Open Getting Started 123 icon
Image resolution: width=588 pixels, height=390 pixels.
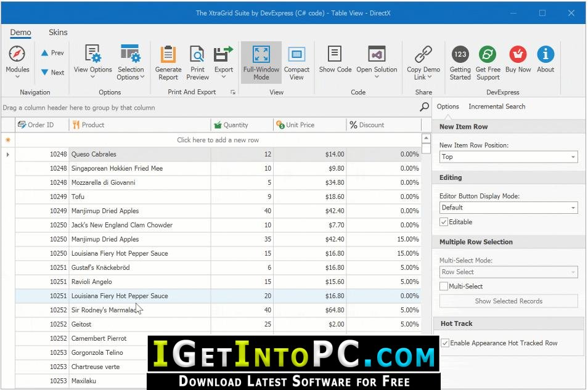coord(460,54)
